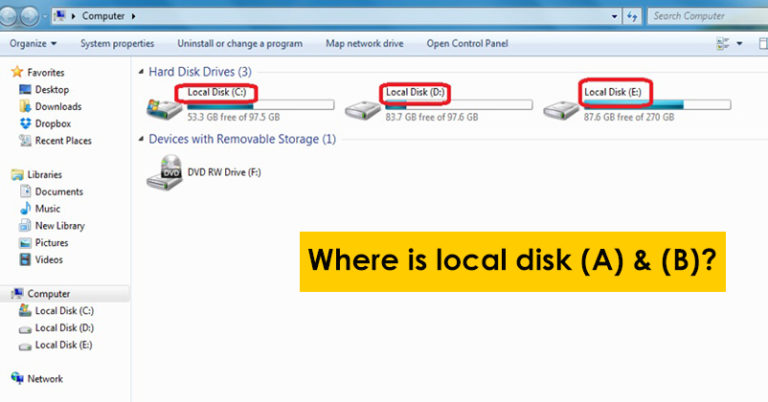Click Map network drive button
Image resolution: width=768 pixels, height=402 pixels.
click(364, 44)
